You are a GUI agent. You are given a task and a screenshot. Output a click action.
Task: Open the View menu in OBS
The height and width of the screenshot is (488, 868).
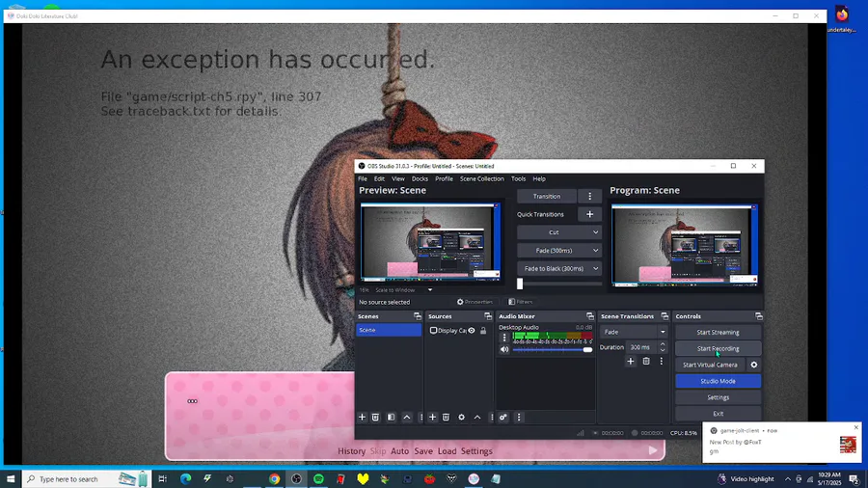pyautogui.click(x=398, y=178)
